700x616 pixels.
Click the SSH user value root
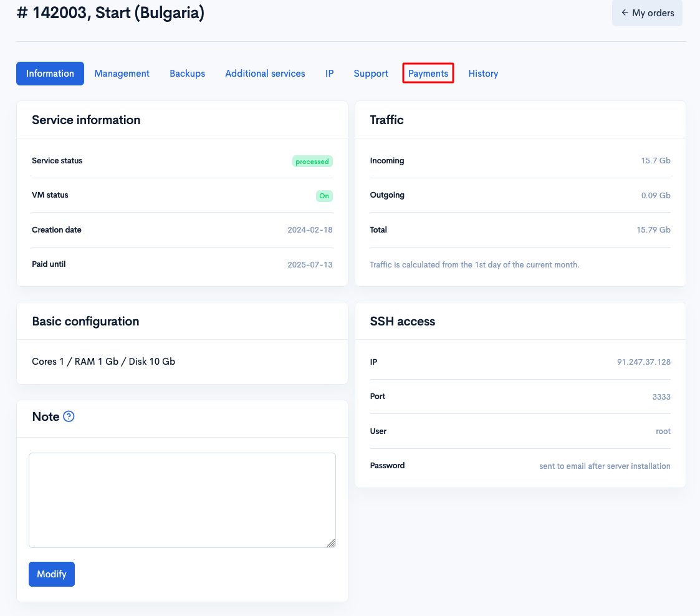(x=663, y=431)
